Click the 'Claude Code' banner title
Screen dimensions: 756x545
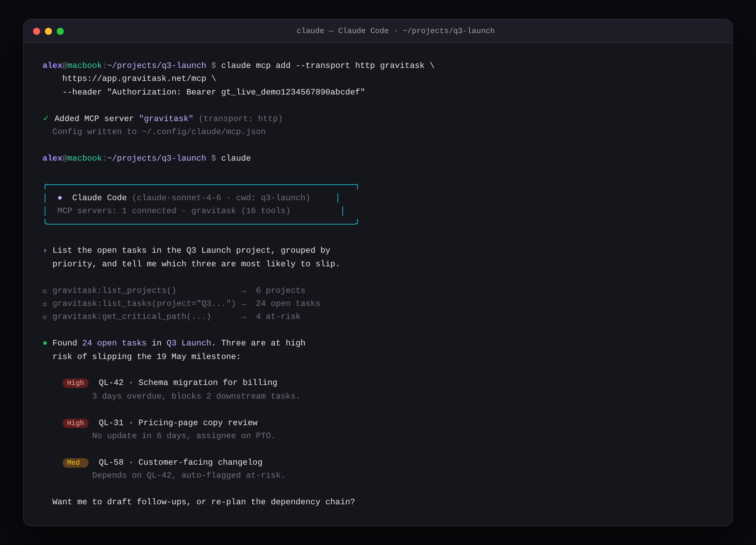click(100, 198)
